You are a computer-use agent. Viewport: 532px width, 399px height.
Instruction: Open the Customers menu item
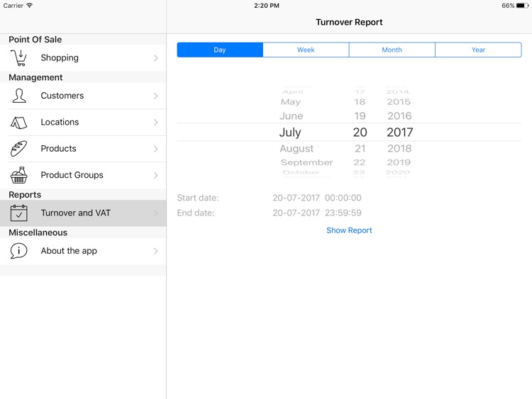tap(83, 96)
